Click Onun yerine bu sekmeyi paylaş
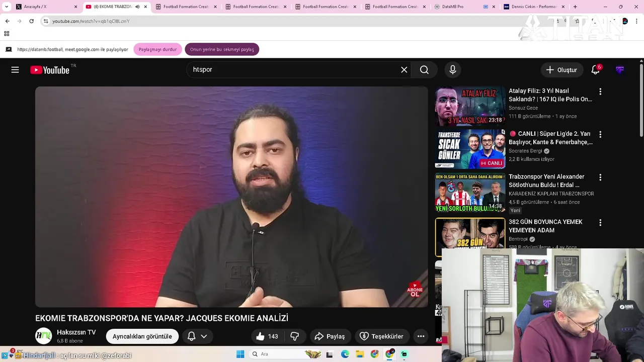 pos(222,49)
